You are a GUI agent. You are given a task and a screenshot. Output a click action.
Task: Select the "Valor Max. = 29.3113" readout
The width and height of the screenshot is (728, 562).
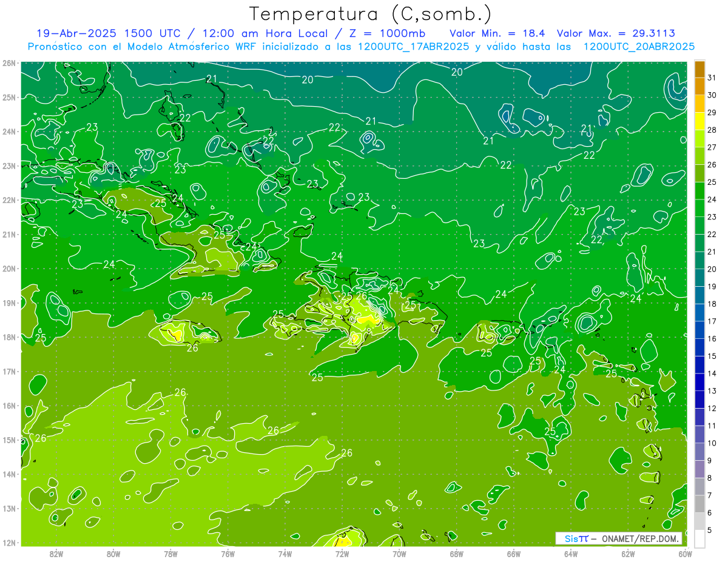coord(616,33)
